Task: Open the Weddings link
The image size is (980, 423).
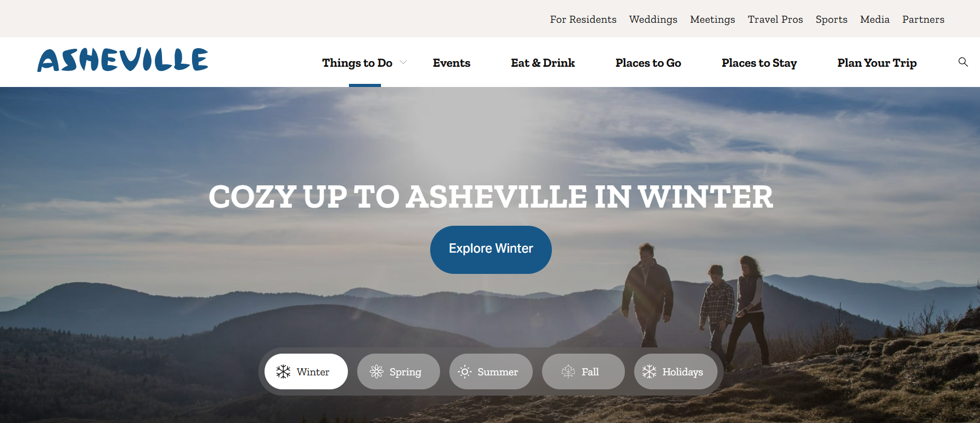Action: point(653,20)
